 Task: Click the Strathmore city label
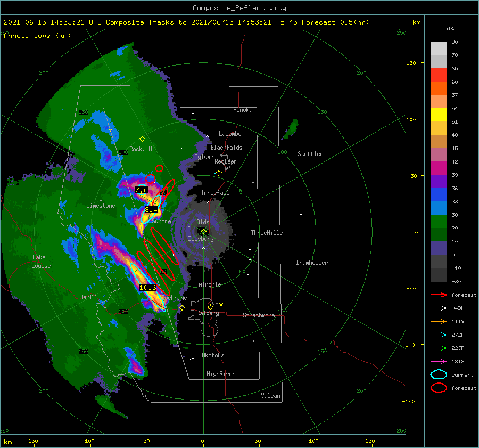pos(259,315)
